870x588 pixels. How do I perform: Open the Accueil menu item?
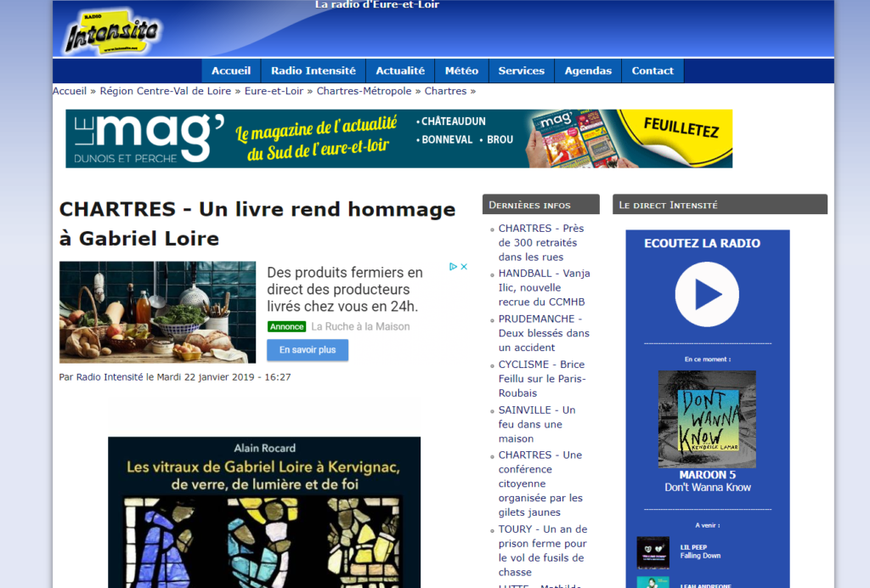(231, 71)
